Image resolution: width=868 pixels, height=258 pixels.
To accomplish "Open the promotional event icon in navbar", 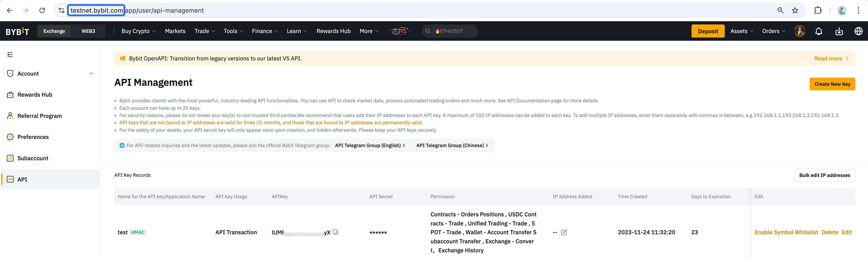I will coord(400,31).
